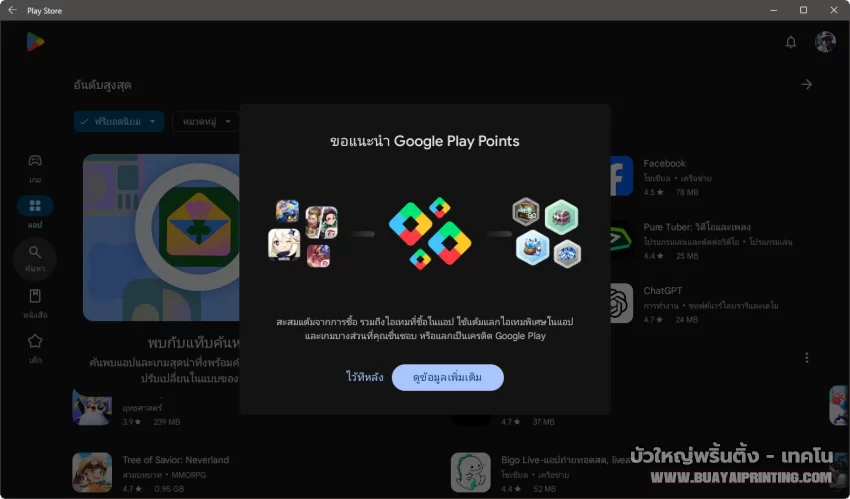Screen dimensions: 850x499
Task: Open the Books section in sidebar
Action: point(35,301)
